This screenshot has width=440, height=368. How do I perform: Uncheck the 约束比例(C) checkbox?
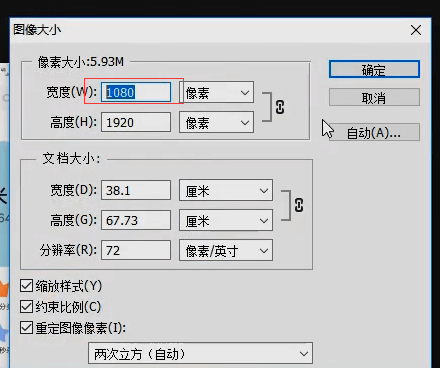click(x=26, y=307)
